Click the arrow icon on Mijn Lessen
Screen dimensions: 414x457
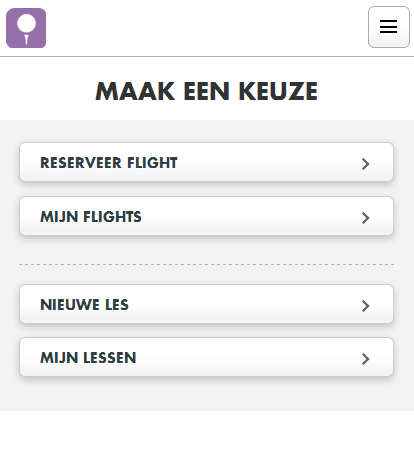[366, 359]
